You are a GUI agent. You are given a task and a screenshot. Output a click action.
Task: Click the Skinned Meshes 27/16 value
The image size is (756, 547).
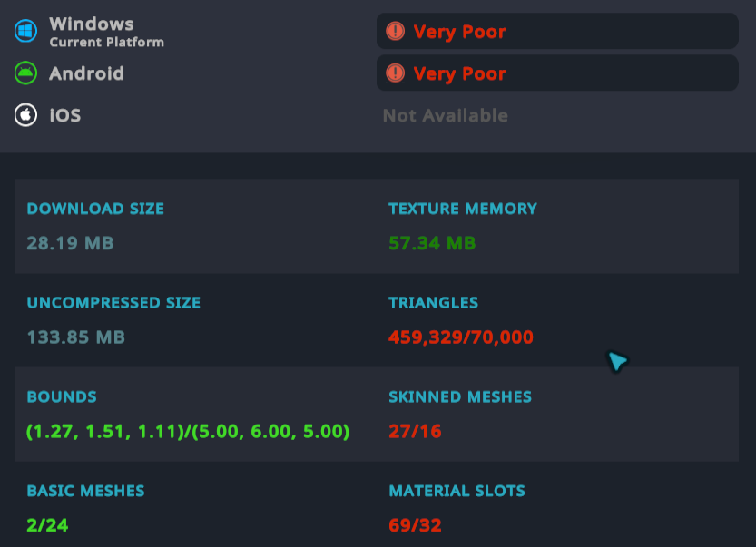[x=415, y=431]
